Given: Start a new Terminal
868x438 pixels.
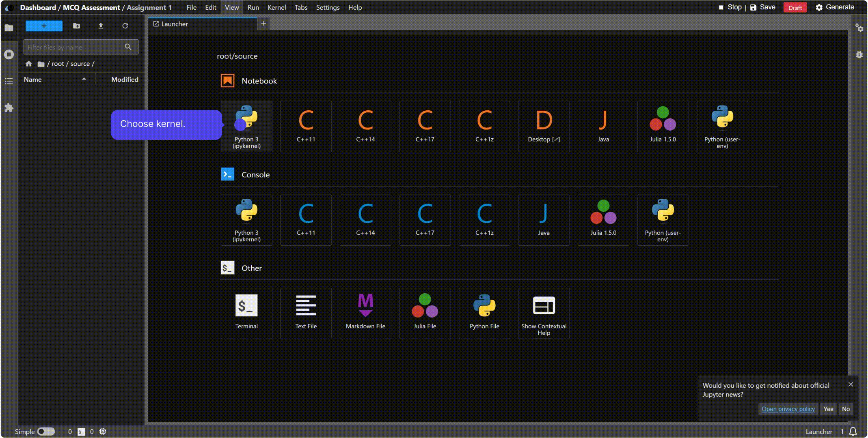Looking at the screenshot, I should [x=246, y=313].
